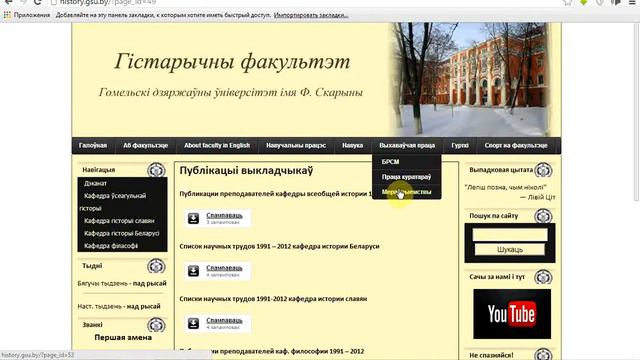
Task: Click the faculty building header photo
Action: click(x=469, y=80)
